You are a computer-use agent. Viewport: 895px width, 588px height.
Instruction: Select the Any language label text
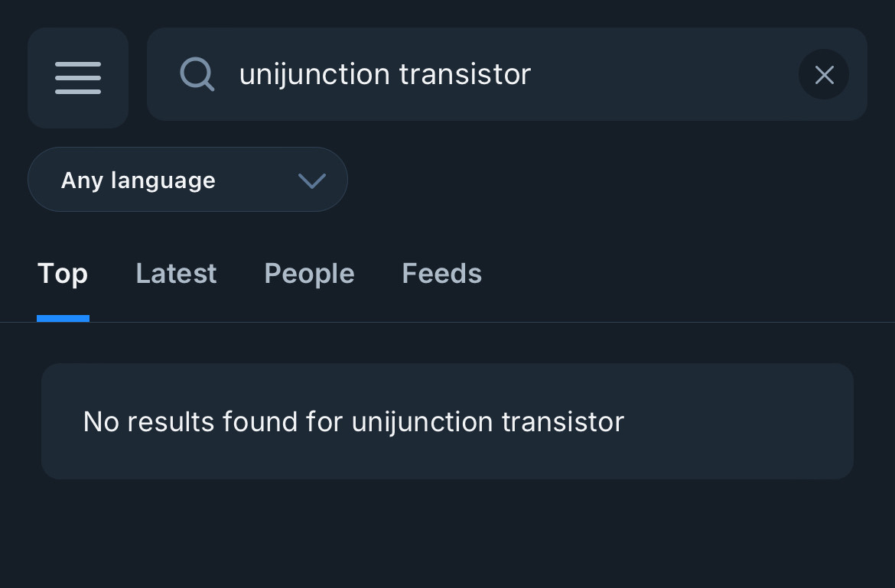(138, 180)
